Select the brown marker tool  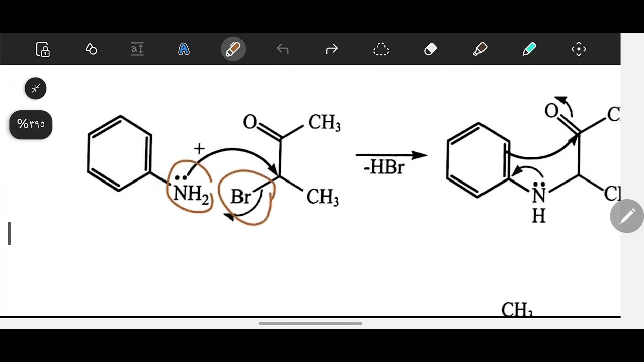point(480,49)
